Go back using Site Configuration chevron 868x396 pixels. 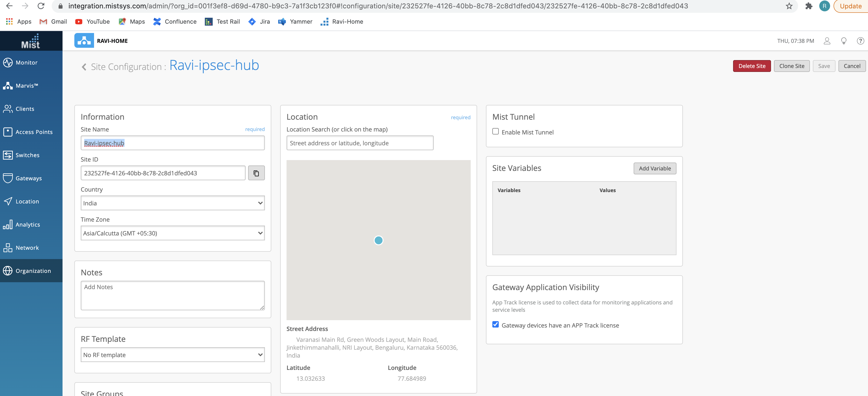(84, 67)
